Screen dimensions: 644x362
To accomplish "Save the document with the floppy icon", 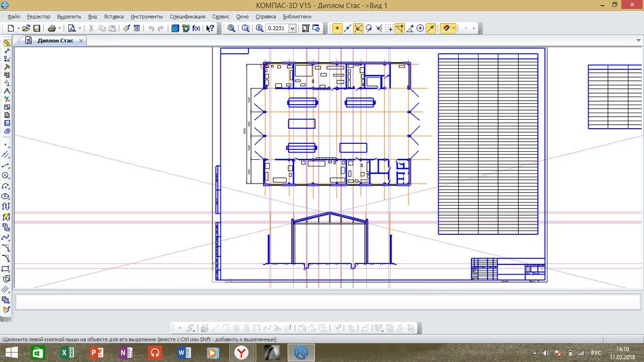I will (x=37, y=29).
